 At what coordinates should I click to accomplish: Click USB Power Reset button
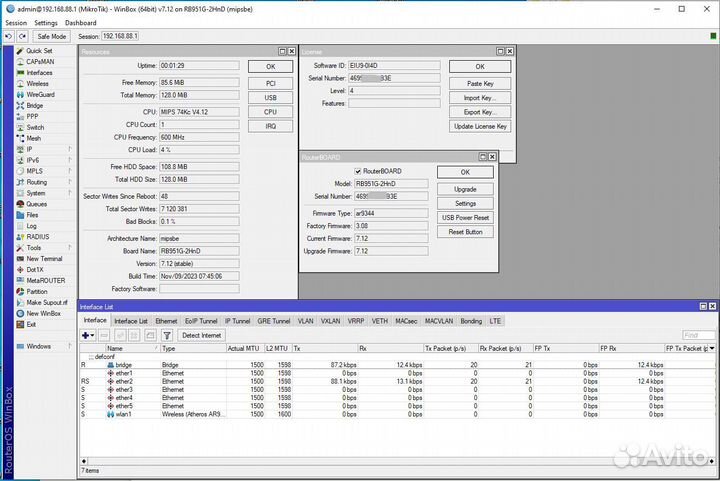[465, 218]
